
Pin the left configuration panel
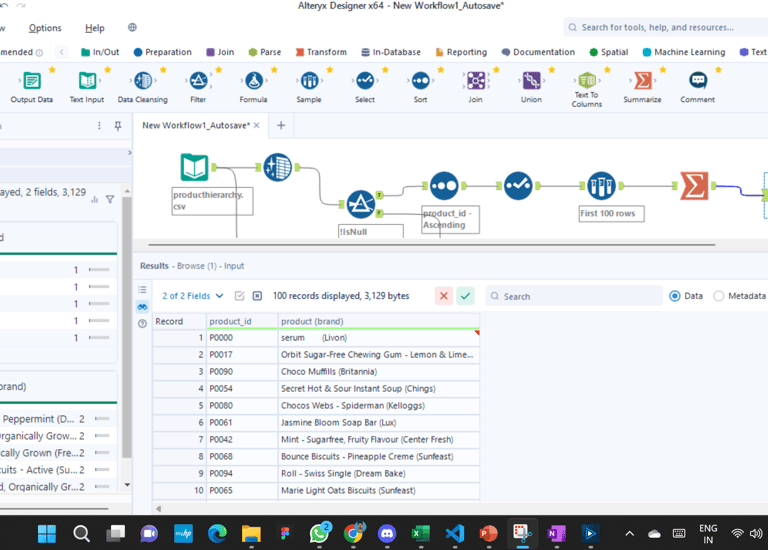118,126
